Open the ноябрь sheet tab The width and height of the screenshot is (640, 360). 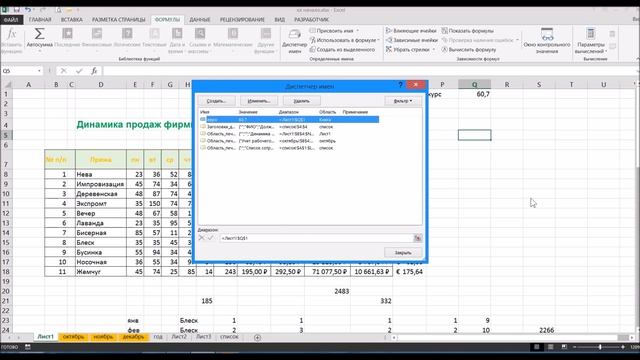click(103, 337)
